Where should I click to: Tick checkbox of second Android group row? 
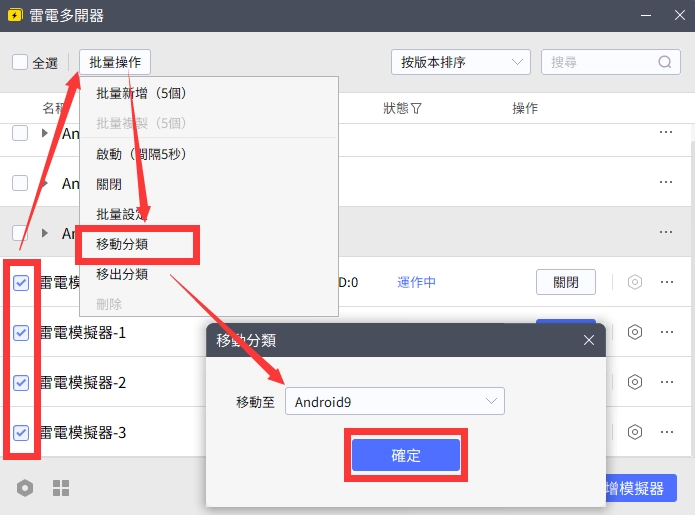pos(20,183)
